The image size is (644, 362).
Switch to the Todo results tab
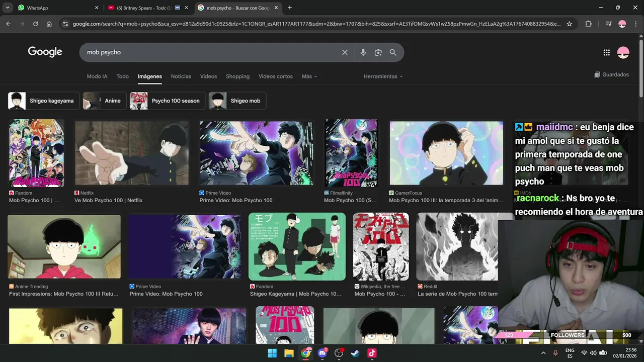pos(123,76)
